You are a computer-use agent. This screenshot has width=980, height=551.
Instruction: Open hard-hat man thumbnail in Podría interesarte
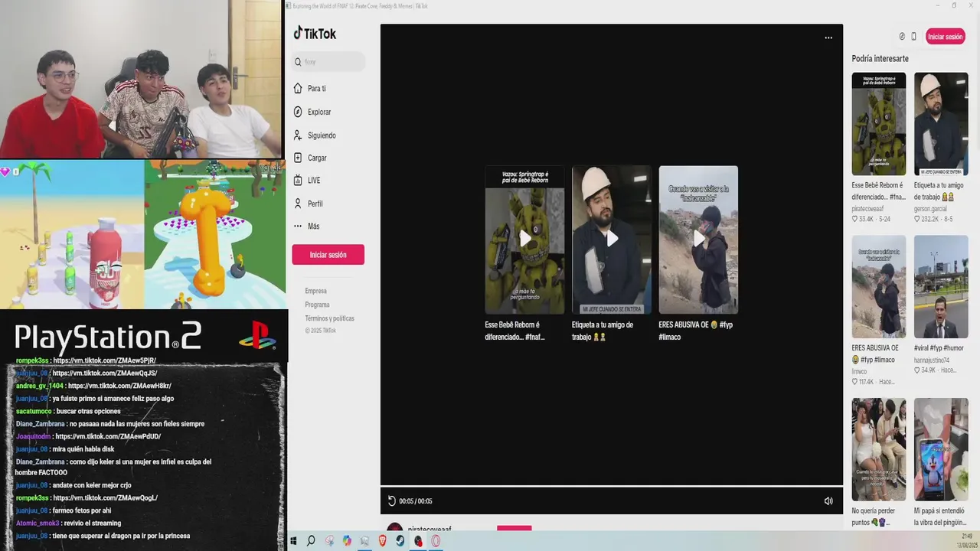click(941, 124)
